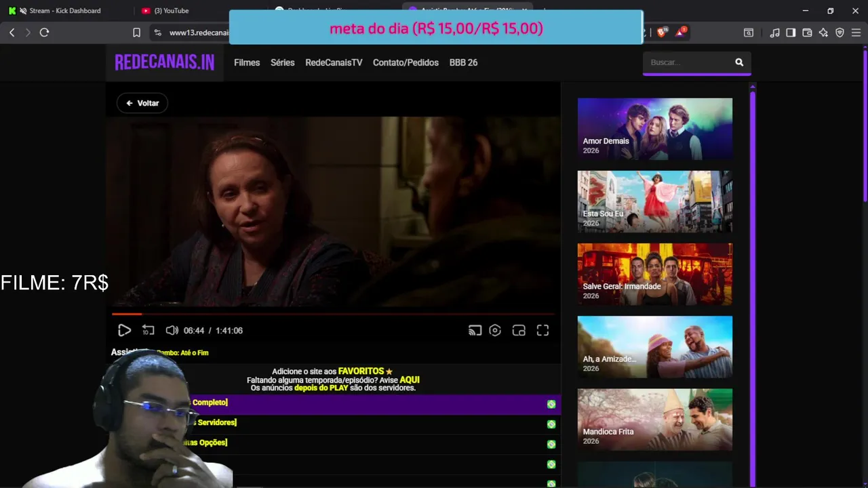This screenshot has width=868, height=488.
Task: Open the RedeCanaisTV menu
Action: (334, 62)
